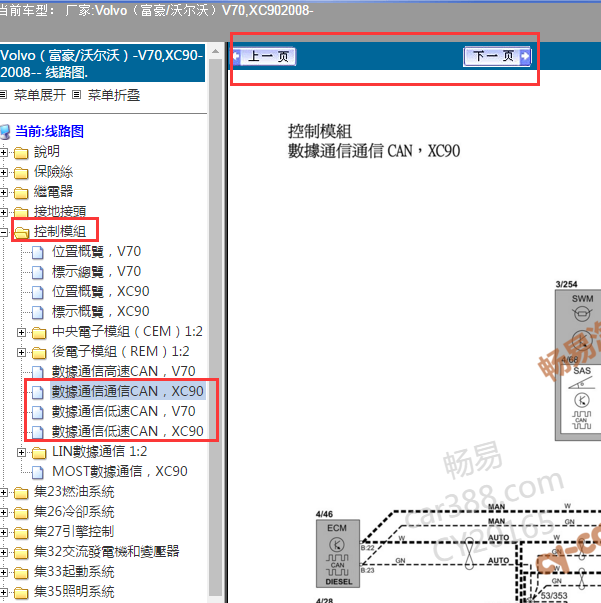Expand the 保險絲 folder

coord(4,172)
